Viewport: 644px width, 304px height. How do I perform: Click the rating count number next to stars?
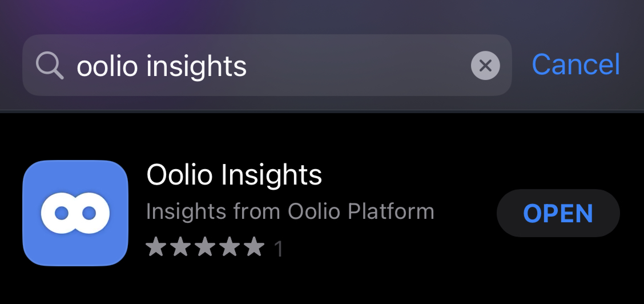278,249
